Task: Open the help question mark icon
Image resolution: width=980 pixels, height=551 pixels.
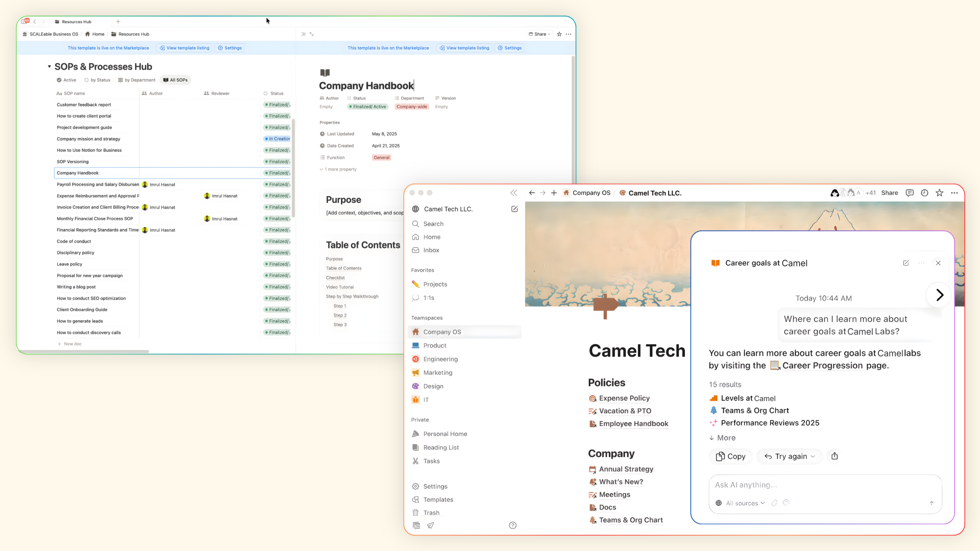Action: (513, 525)
